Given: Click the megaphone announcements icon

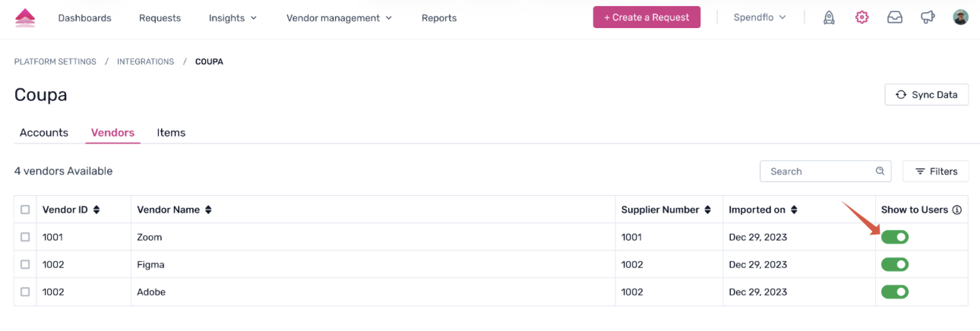Looking at the screenshot, I should click(928, 17).
